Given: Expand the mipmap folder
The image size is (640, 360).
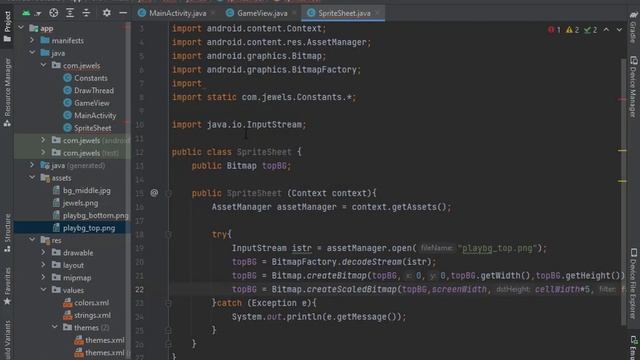Looking at the screenshot, I should coord(43,278).
